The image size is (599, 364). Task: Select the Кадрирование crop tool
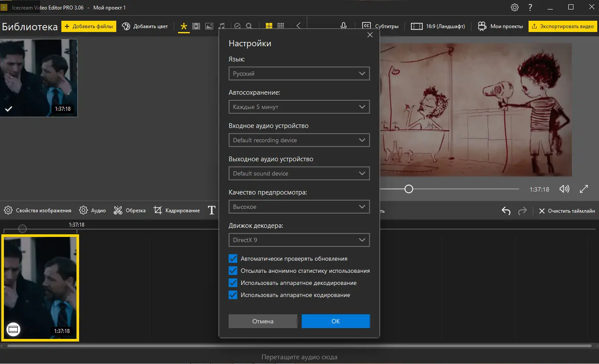177,211
